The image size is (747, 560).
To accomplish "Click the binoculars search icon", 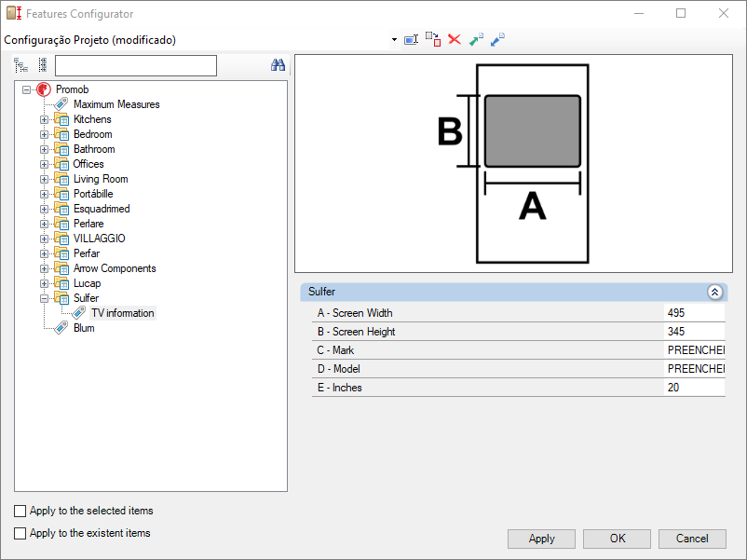I will [x=278, y=65].
